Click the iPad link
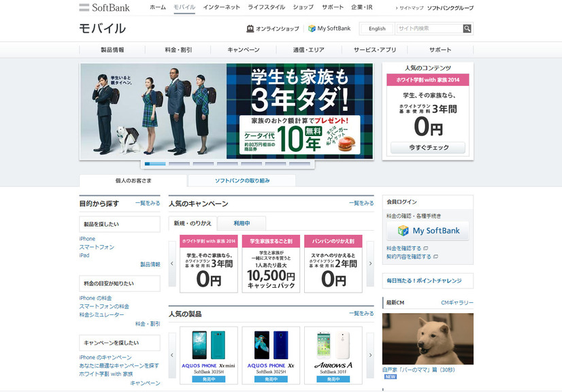Image resolution: width=562 pixels, height=392 pixels. click(84, 255)
